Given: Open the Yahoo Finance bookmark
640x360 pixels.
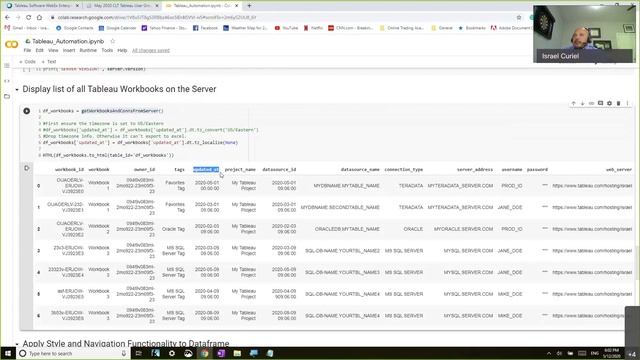Looking at the screenshot, I should [x=164, y=28].
